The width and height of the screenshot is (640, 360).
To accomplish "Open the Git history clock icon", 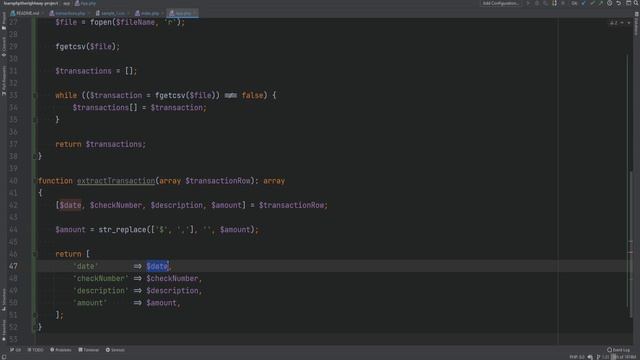I will 610,3.
